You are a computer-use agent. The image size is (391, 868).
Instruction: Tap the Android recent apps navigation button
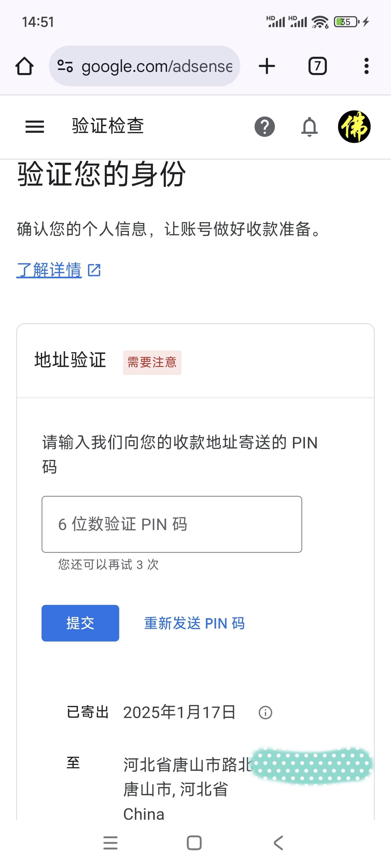[111, 843]
